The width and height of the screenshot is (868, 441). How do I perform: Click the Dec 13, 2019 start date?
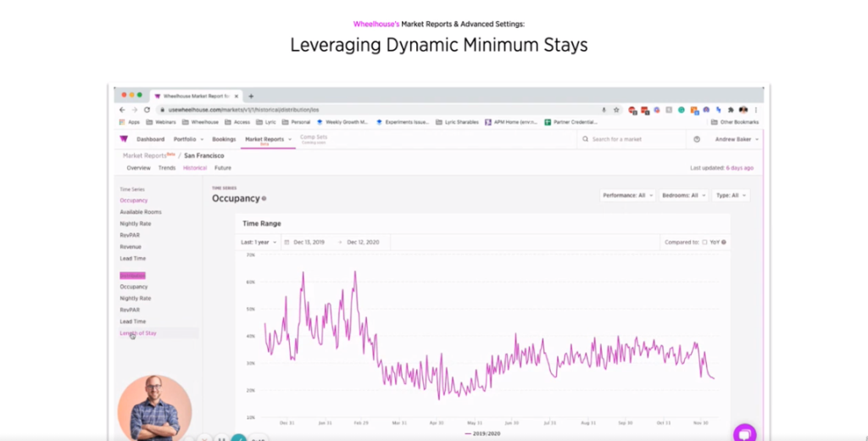coord(309,242)
